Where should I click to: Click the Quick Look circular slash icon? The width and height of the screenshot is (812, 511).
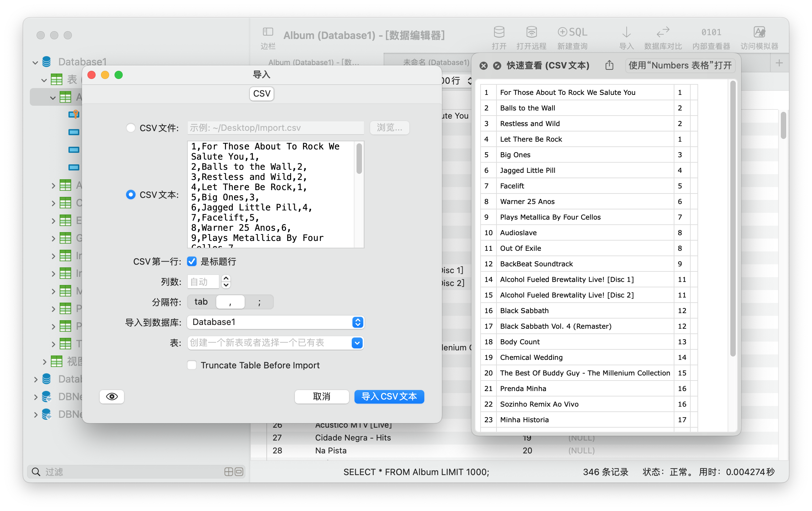click(497, 66)
